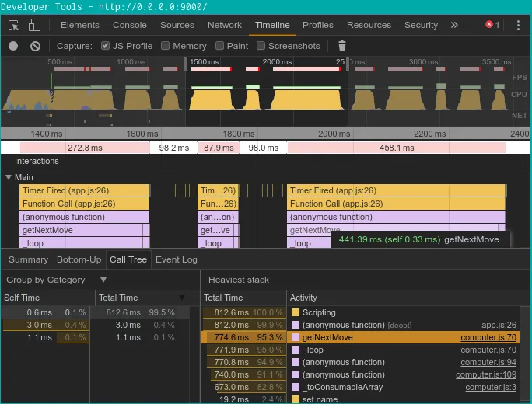Open the Group by Category dropdown
Image resolution: width=532 pixels, height=404 pixels.
pyautogui.click(x=103, y=280)
